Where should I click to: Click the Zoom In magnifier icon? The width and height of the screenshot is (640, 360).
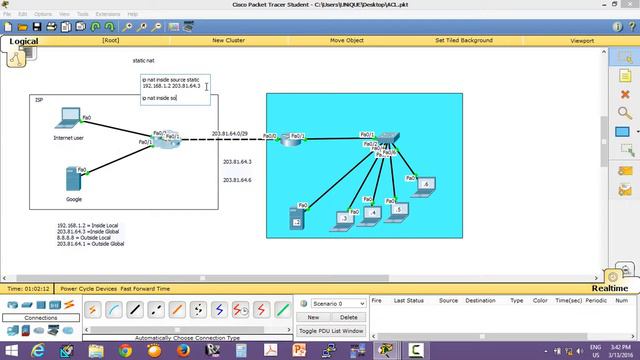click(x=127, y=27)
